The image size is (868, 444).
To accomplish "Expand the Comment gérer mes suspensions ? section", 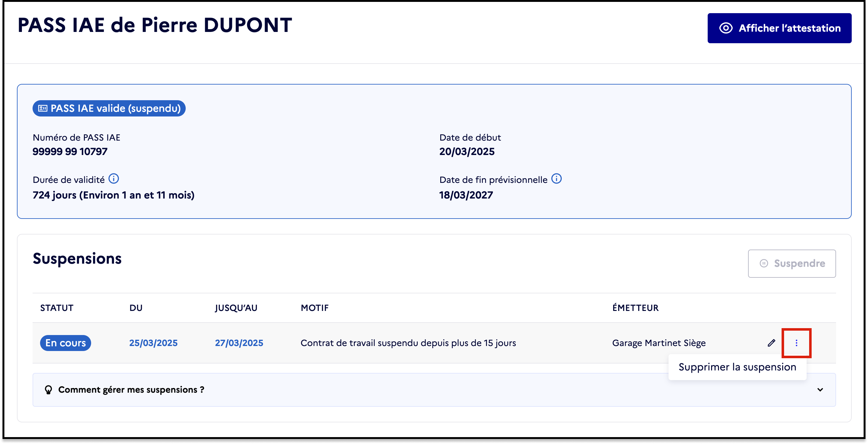I will pos(131,390).
